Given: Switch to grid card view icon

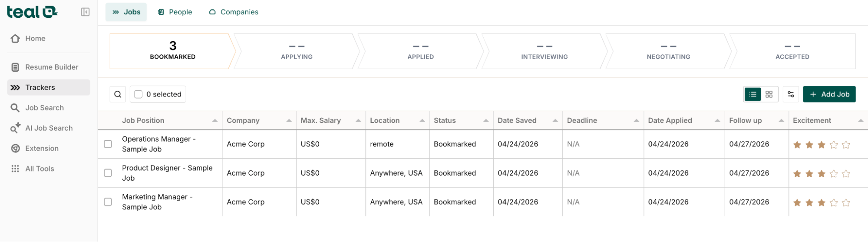Looking at the screenshot, I should [769, 94].
